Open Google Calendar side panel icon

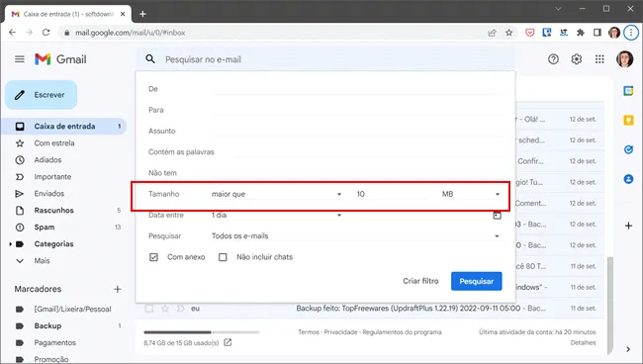click(x=628, y=91)
